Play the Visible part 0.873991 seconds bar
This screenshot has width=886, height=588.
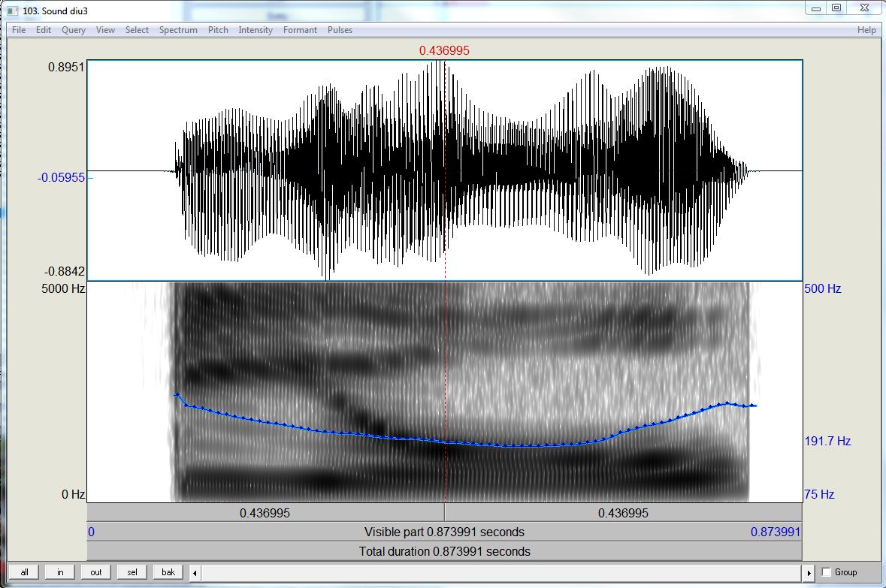(444, 532)
